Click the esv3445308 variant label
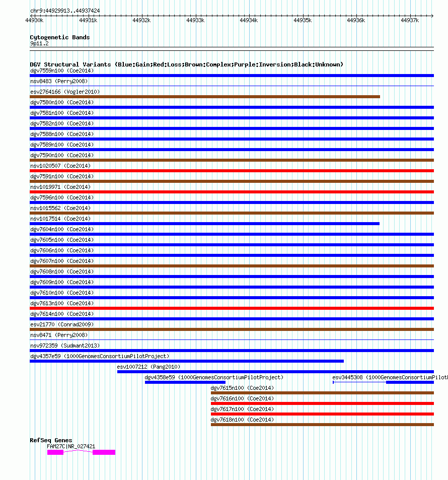Image resolution: width=448 pixels, height=480 pixels. click(x=390, y=377)
